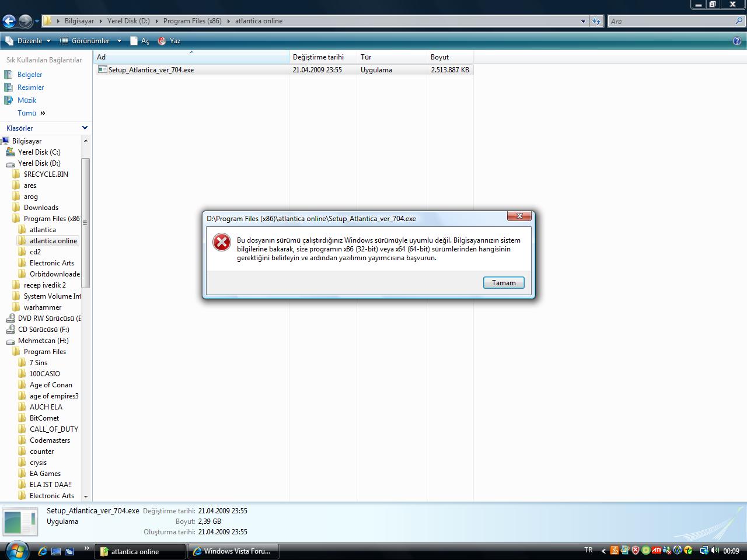Click the Aç toolbar command

coord(140,41)
